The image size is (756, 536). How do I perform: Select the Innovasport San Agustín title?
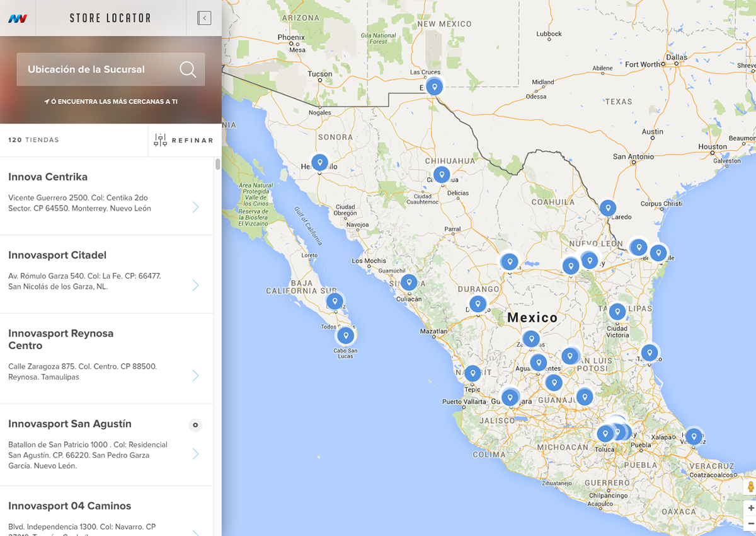click(x=70, y=424)
